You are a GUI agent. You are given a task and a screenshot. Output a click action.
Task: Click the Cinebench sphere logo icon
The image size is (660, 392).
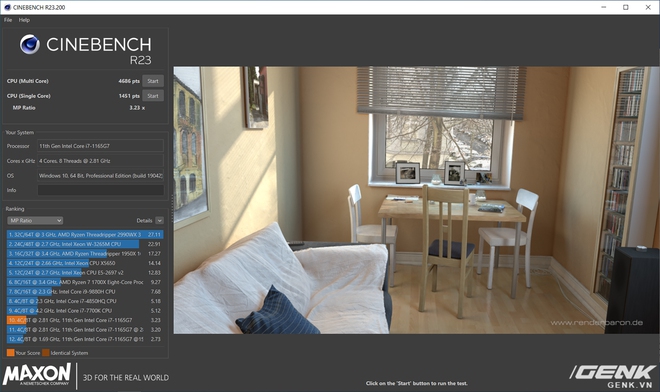(x=29, y=44)
